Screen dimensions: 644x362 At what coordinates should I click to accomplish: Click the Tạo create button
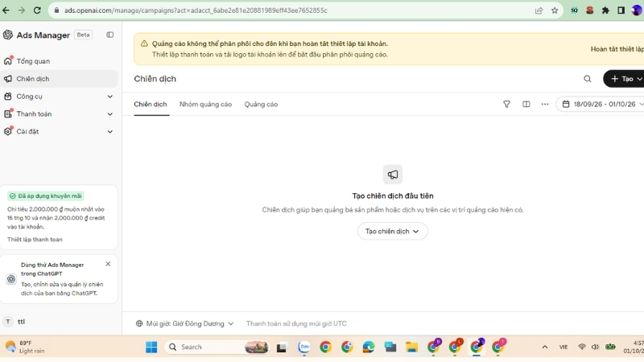point(624,79)
